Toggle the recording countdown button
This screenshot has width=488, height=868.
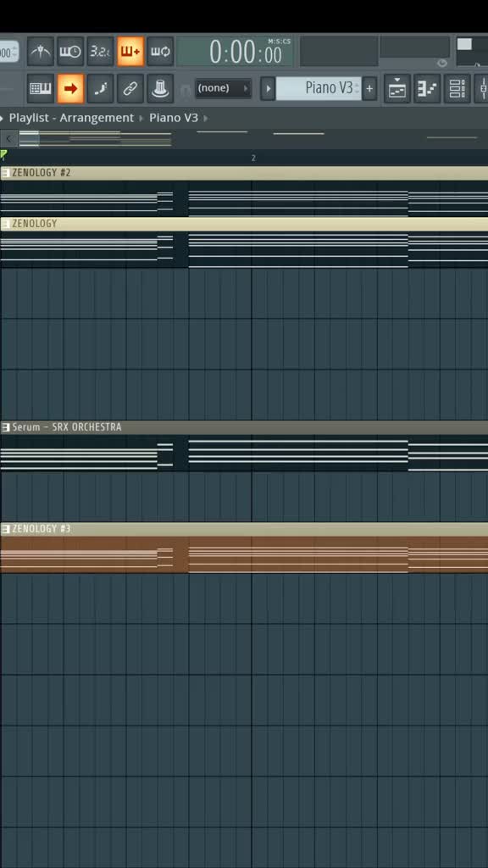click(100, 52)
